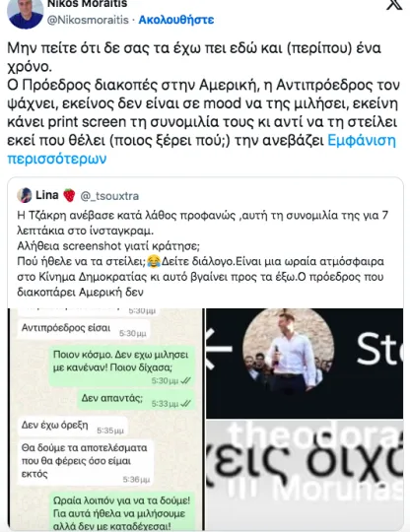Click the Nikos Moraitis display name
Viewport: 410px width, 532px height.
88,4
